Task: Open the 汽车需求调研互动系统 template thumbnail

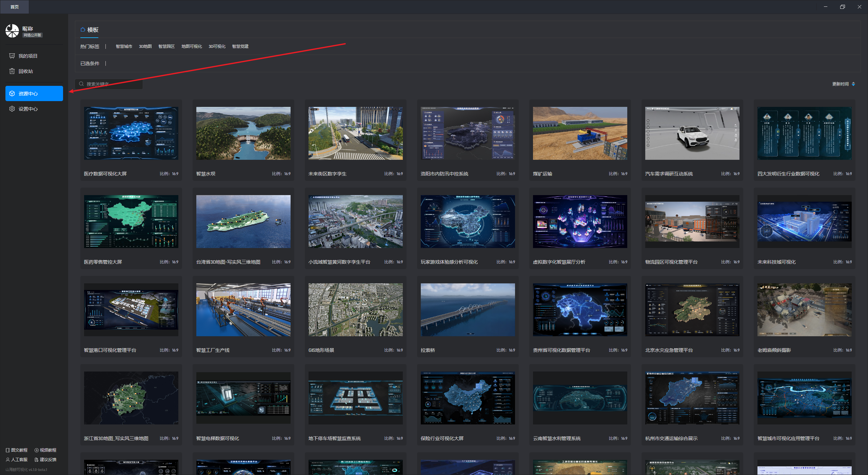Action: coord(692,133)
